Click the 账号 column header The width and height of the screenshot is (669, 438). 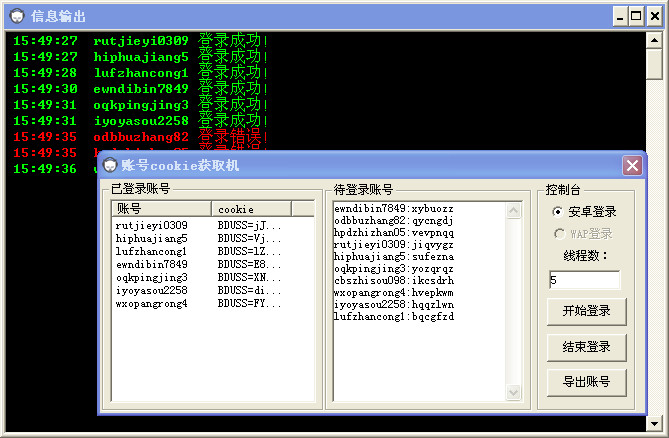(161, 209)
